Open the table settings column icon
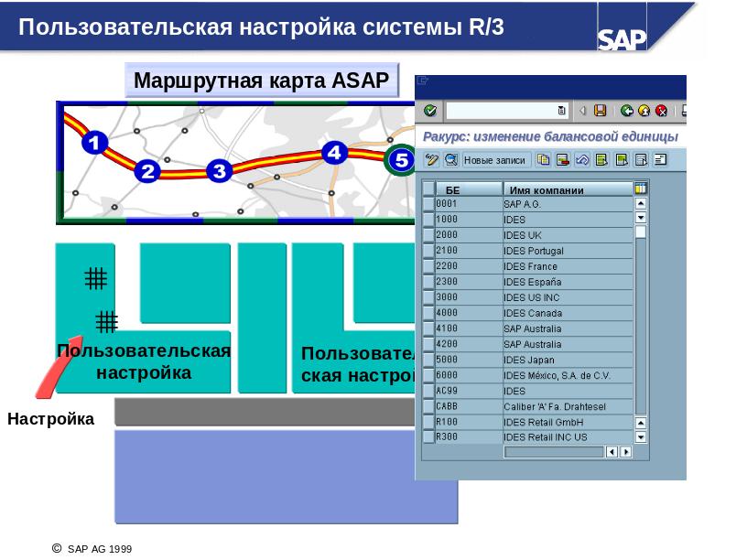747x560 pixels. (x=641, y=188)
